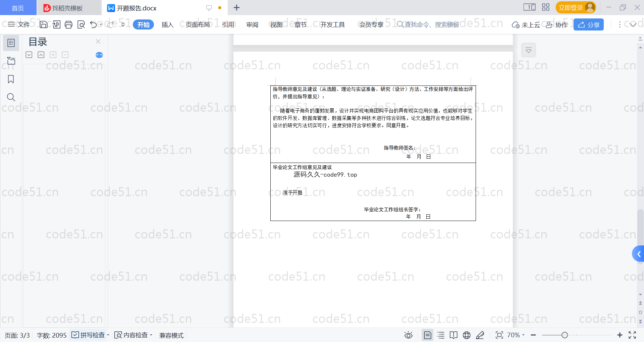644x342 pixels.
Task: Switch to web layout globe icon
Action: pos(467,335)
